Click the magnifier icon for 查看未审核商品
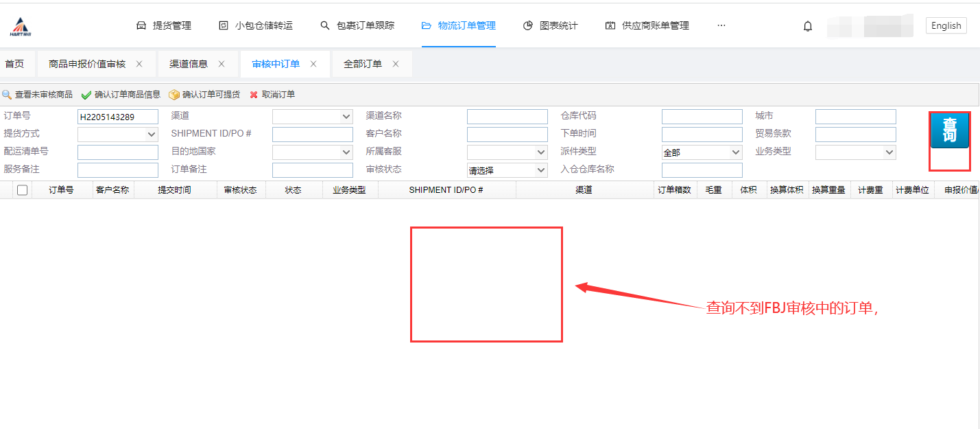Viewport: 980px width, 429px height. pos(6,95)
